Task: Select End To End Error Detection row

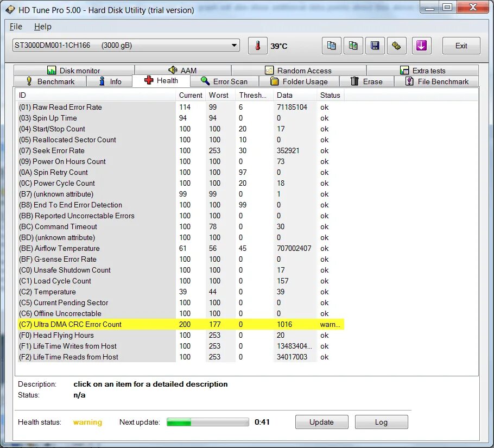Action: (x=181, y=205)
